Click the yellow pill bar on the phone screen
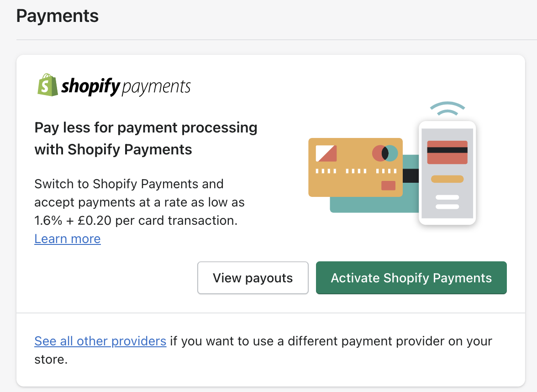 (x=447, y=179)
